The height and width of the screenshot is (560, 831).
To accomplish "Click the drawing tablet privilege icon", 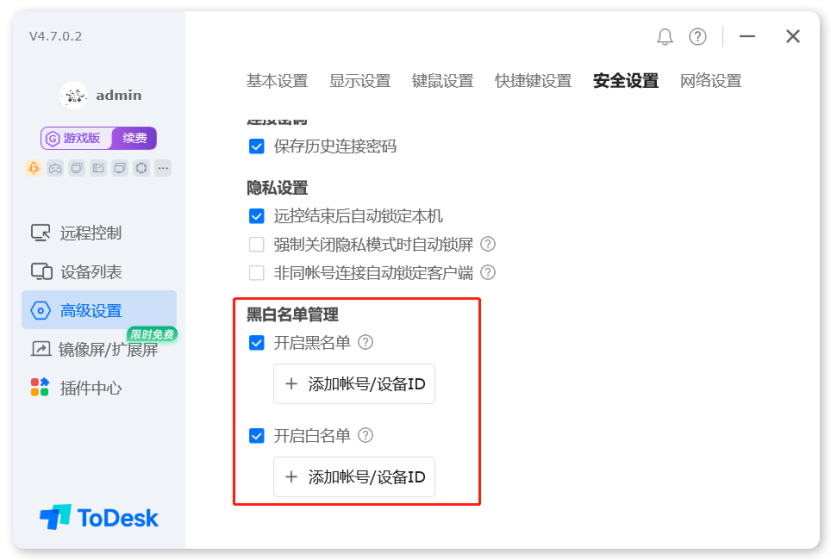I will [98, 168].
